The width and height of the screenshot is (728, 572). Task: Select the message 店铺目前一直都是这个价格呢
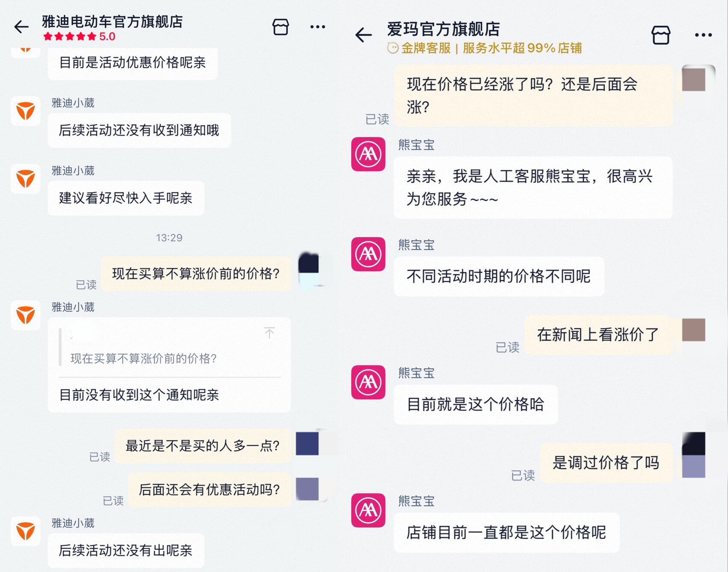click(506, 532)
